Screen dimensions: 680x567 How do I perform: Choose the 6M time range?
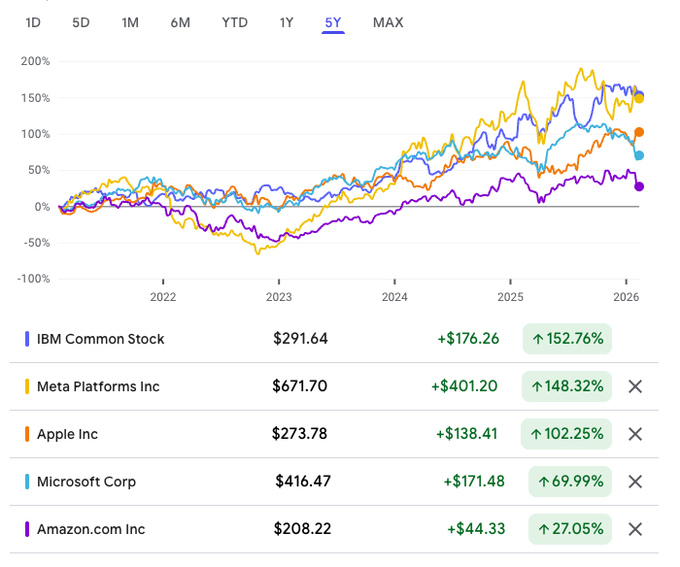click(180, 22)
